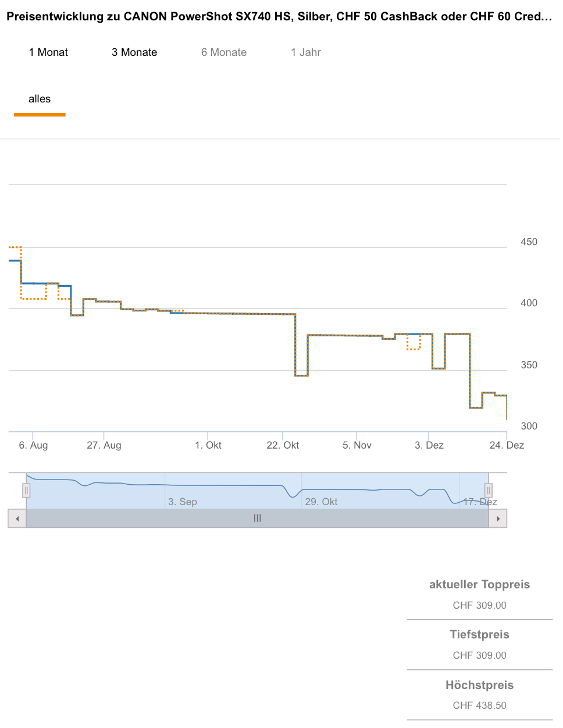Image resolution: width=563 pixels, height=728 pixels.
Task: Click the "3. Dez" axis label
Action: (429, 445)
